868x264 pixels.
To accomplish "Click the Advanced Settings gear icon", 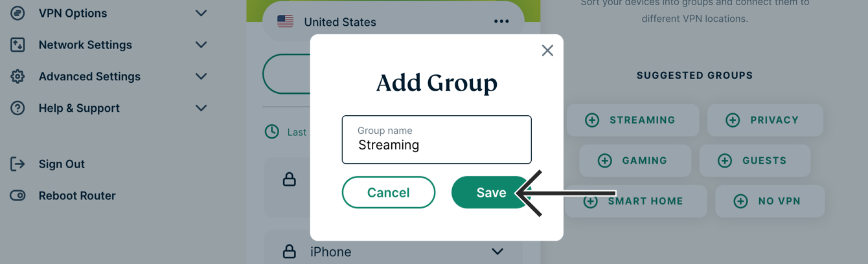I will coord(17,76).
